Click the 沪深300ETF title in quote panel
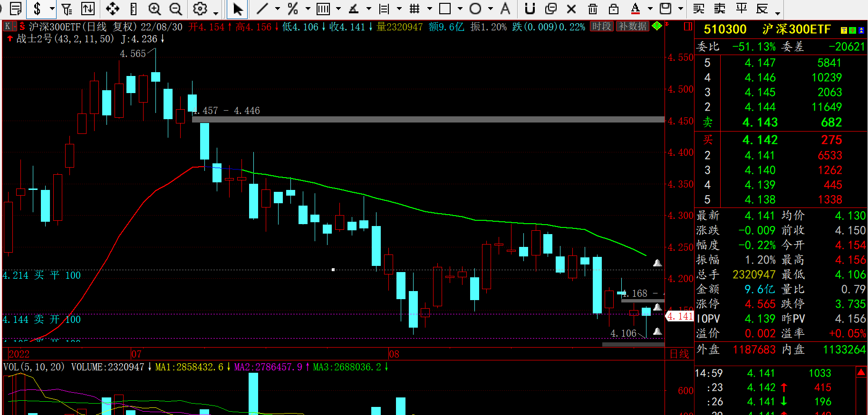The height and width of the screenshot is (415, 868). (796, 29)
